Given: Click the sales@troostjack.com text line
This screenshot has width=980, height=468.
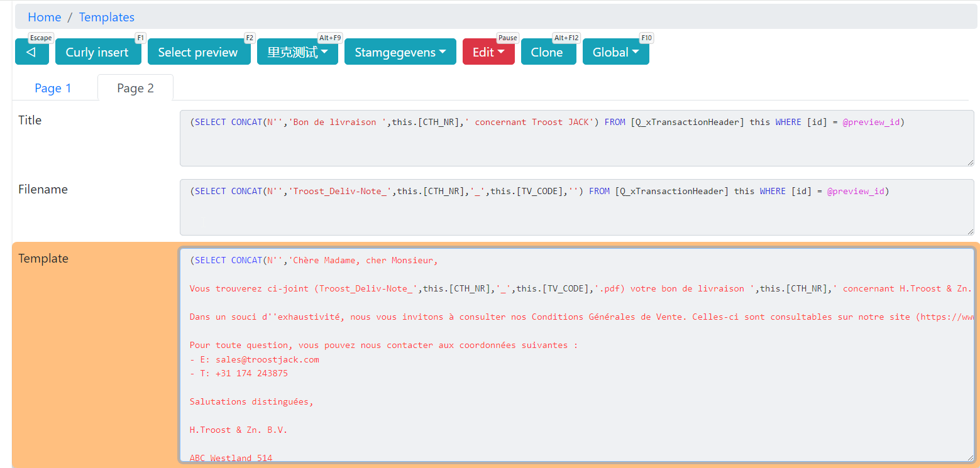Looking at the screenshot, I should [255, 359].
